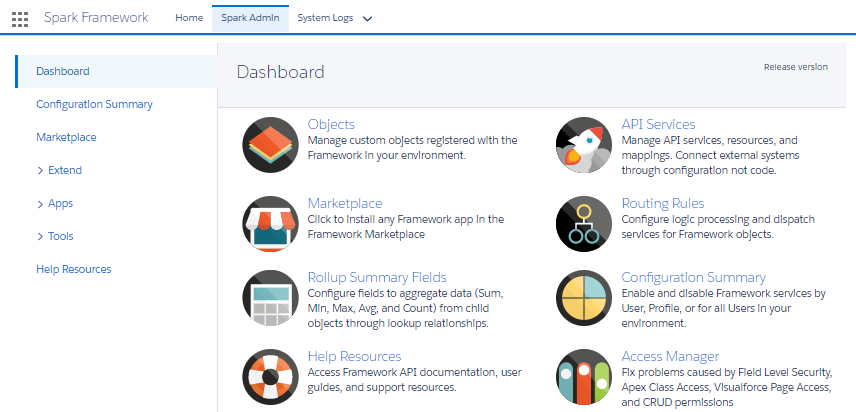Open the System Logs dropdown chevron
Image resolution: width=856 pixels, height=412 pixels.
coord(367,19)
